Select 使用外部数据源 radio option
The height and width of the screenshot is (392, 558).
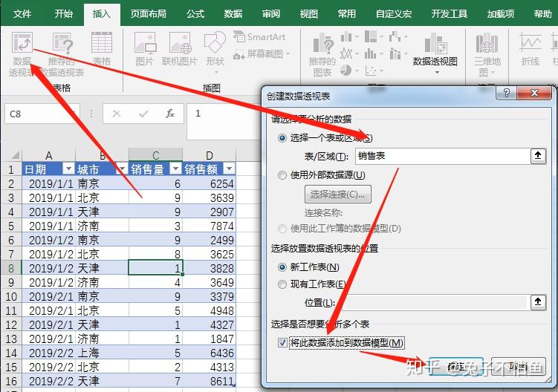tap(282, 175)
